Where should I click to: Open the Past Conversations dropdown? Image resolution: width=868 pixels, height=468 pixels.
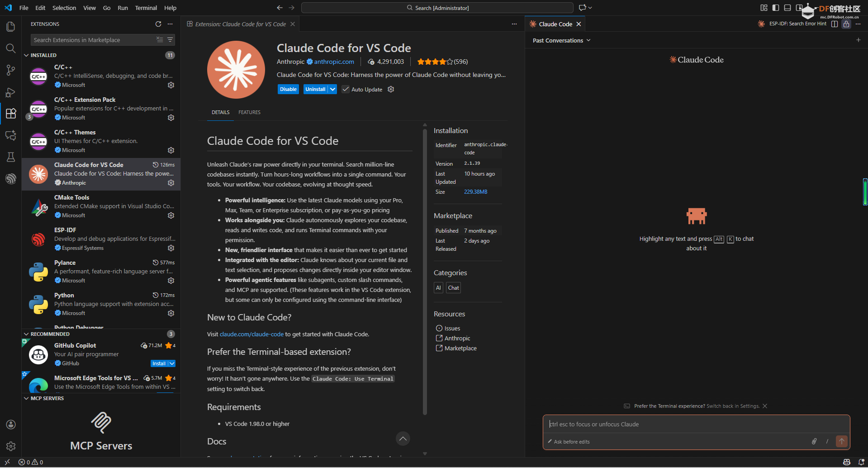[561, 40]
